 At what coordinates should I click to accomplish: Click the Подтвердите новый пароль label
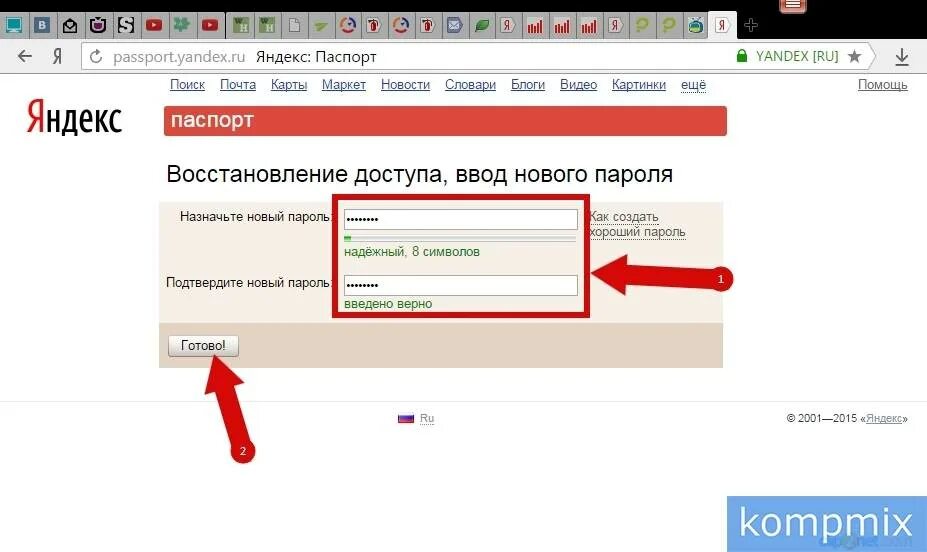click(248, 283)
